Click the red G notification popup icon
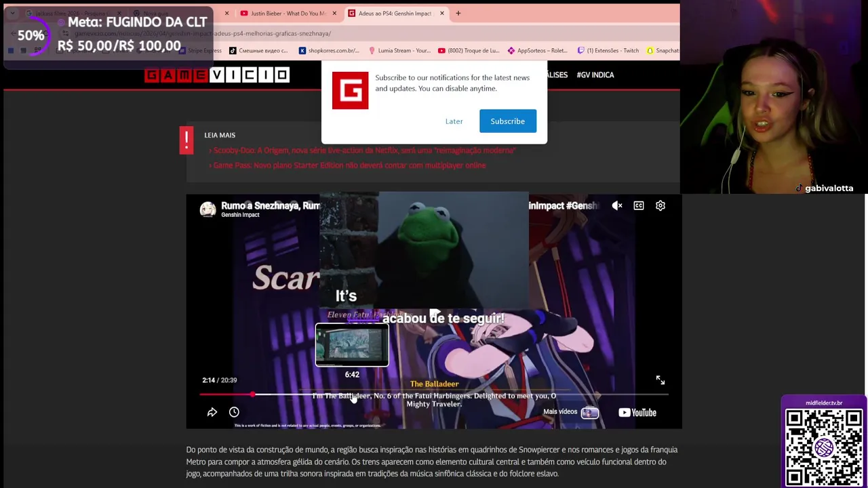Screen dimensions: 868x488 tap(350, 90)
